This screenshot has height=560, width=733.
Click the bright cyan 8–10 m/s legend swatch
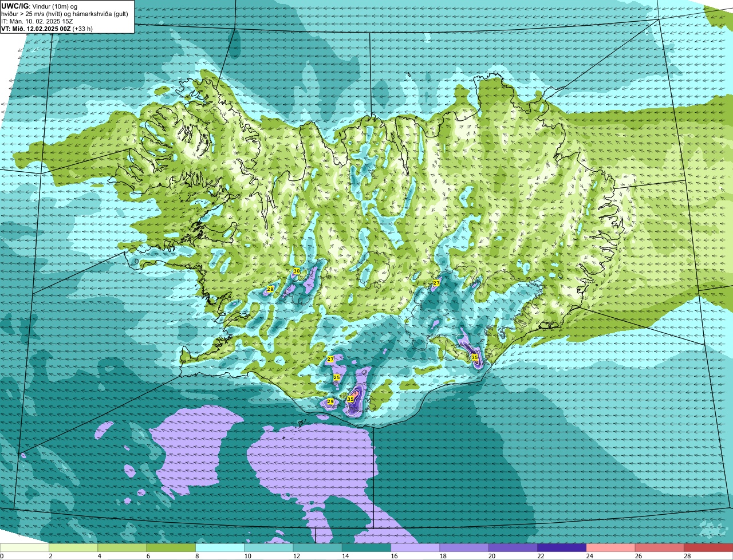pos(220,548)
